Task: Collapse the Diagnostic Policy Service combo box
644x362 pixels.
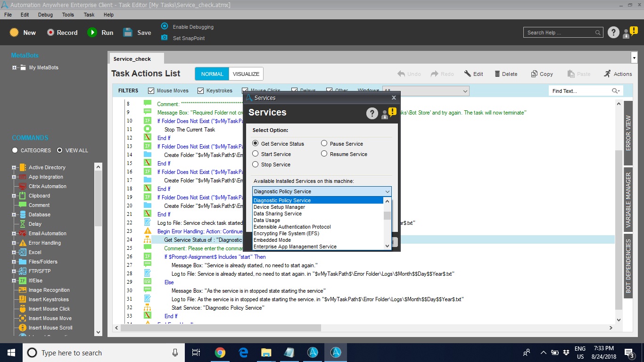Action: (x=387, y=191)
